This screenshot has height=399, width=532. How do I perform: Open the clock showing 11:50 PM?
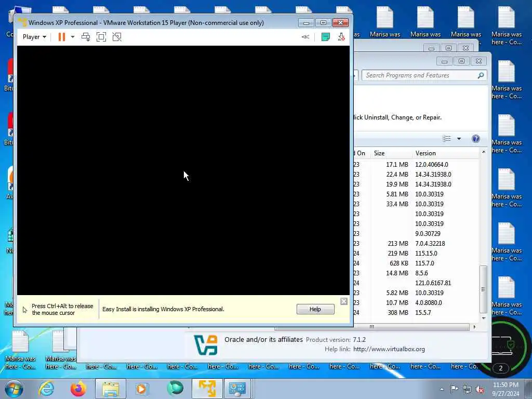click(x=506, y=389)
